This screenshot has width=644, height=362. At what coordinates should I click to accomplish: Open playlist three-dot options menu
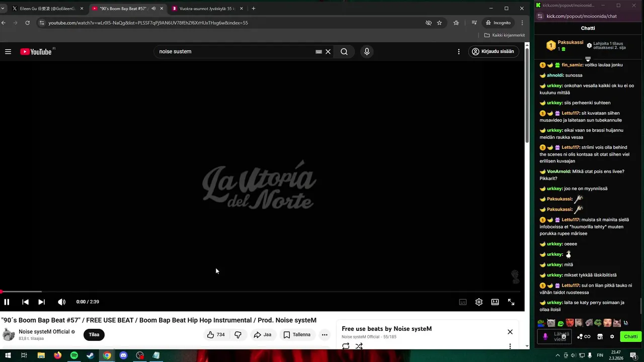[510, 346]
